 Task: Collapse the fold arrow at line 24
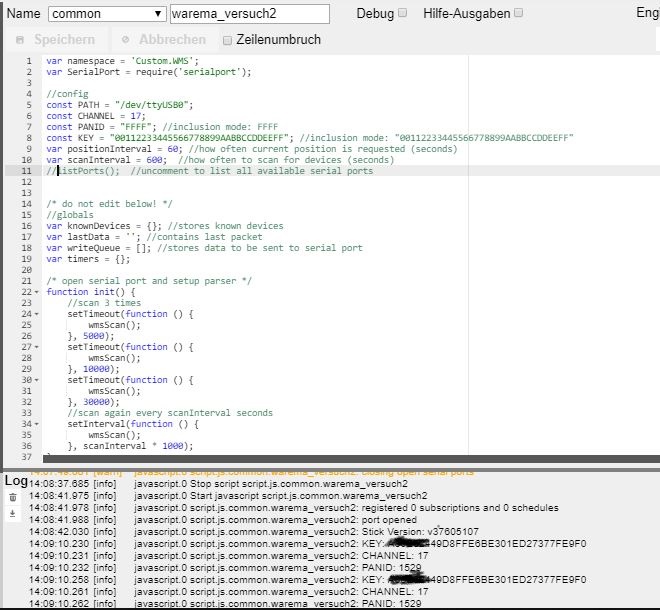click(37, 314)
